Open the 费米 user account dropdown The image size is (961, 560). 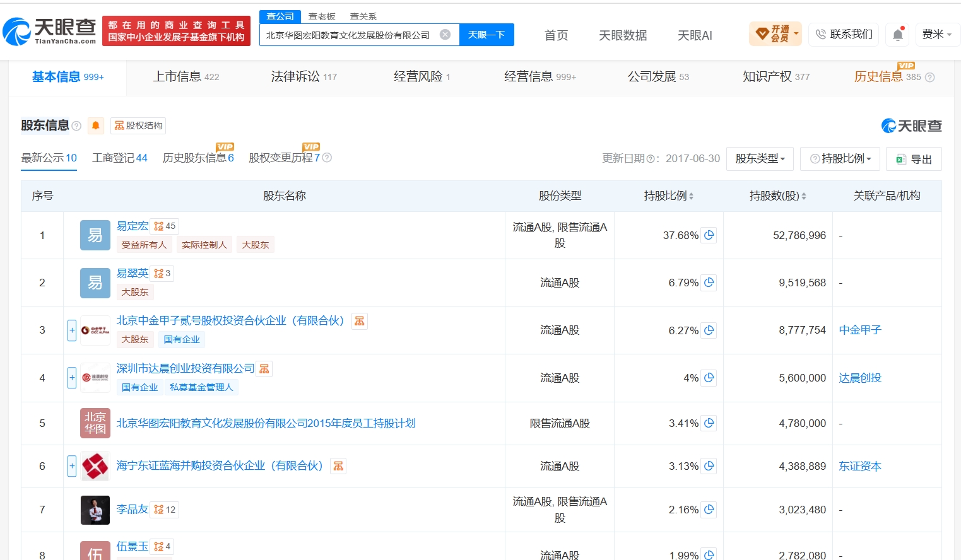pyautogui.click(x=937, y=34)
